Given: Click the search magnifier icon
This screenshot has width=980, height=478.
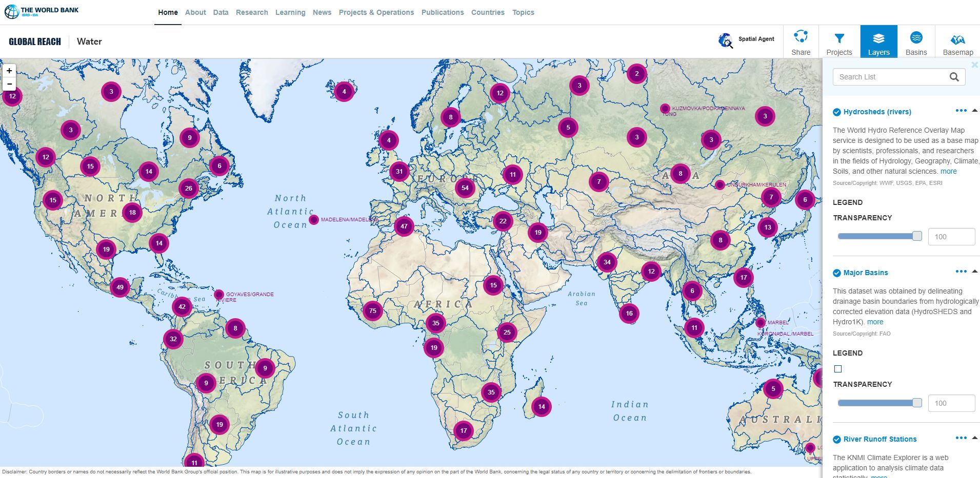Looking at the screenshot, I should click(x=954, y=77).
